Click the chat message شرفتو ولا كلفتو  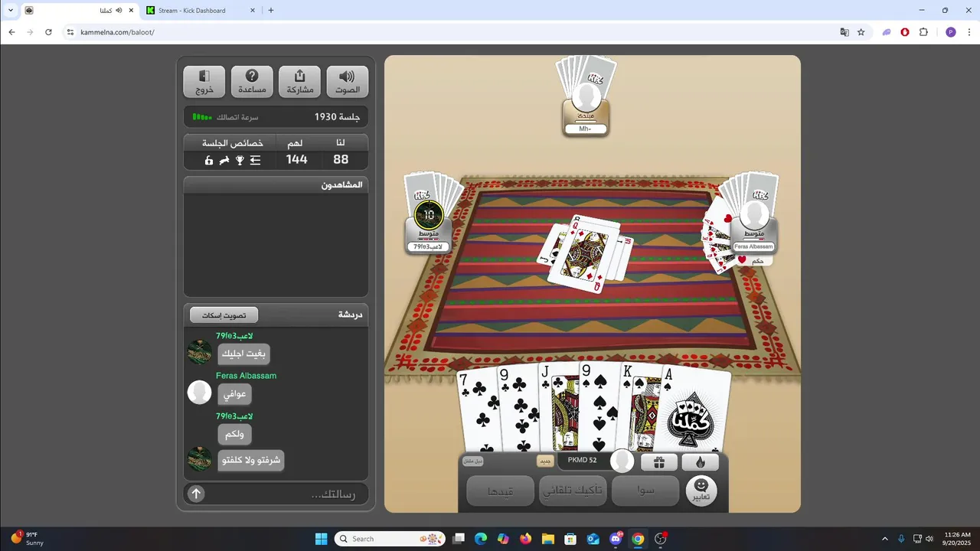coord(251,461)
